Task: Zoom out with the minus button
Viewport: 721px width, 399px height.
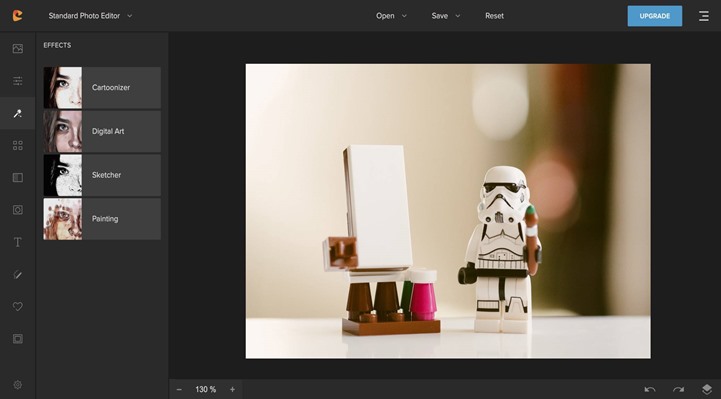Action: pos(179,389)
